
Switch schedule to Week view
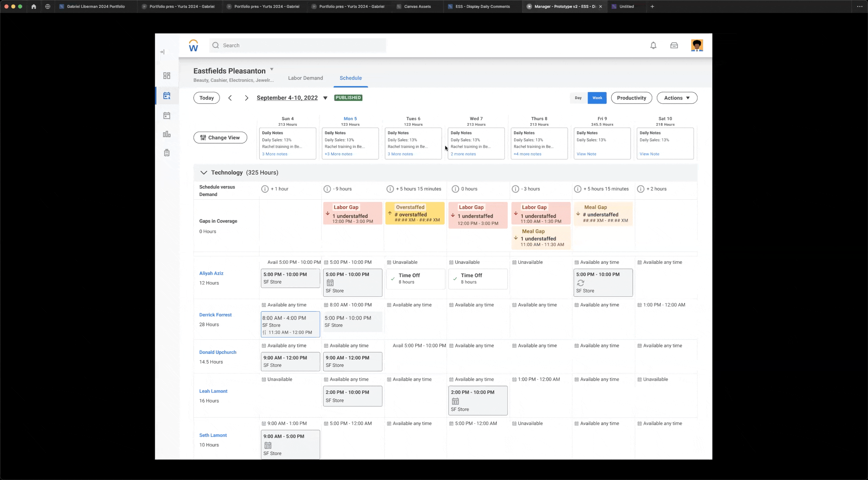tap(597, 98)
